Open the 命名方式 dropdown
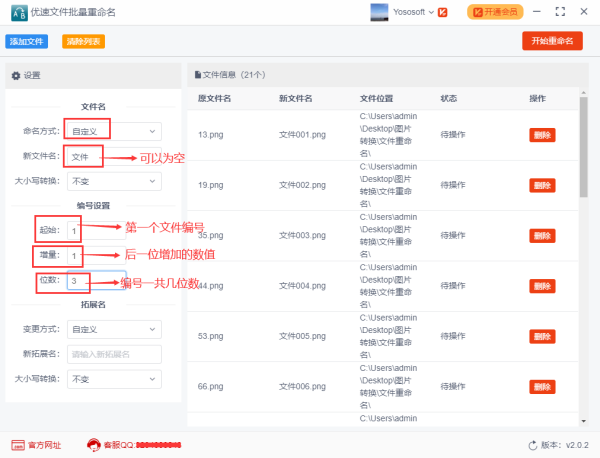 [x=113, y=131]
